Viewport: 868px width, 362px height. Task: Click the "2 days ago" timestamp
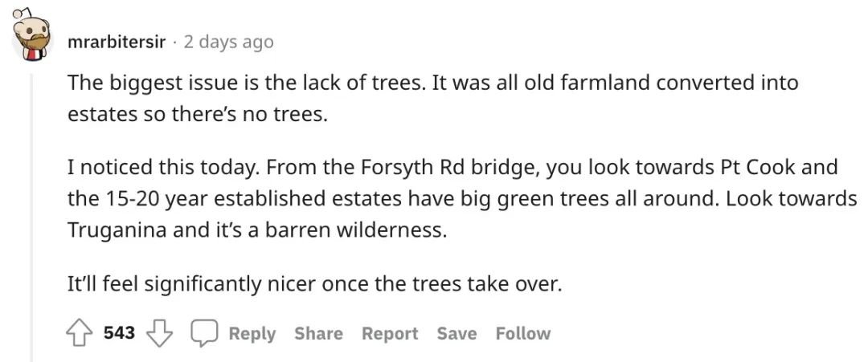point(228,42)
